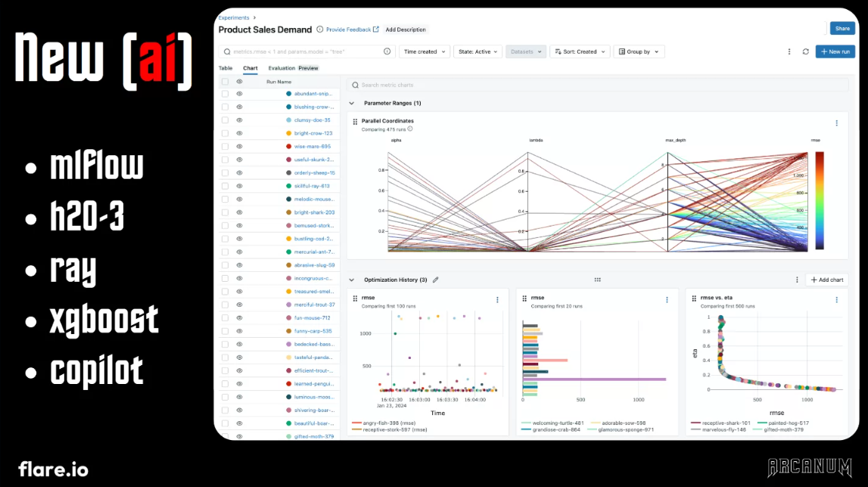Focus the Search metric charts field

coord(597,86)
